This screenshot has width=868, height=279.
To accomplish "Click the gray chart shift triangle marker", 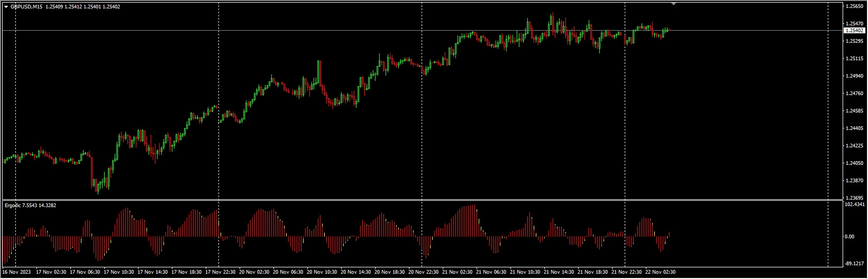I will 673,4.
